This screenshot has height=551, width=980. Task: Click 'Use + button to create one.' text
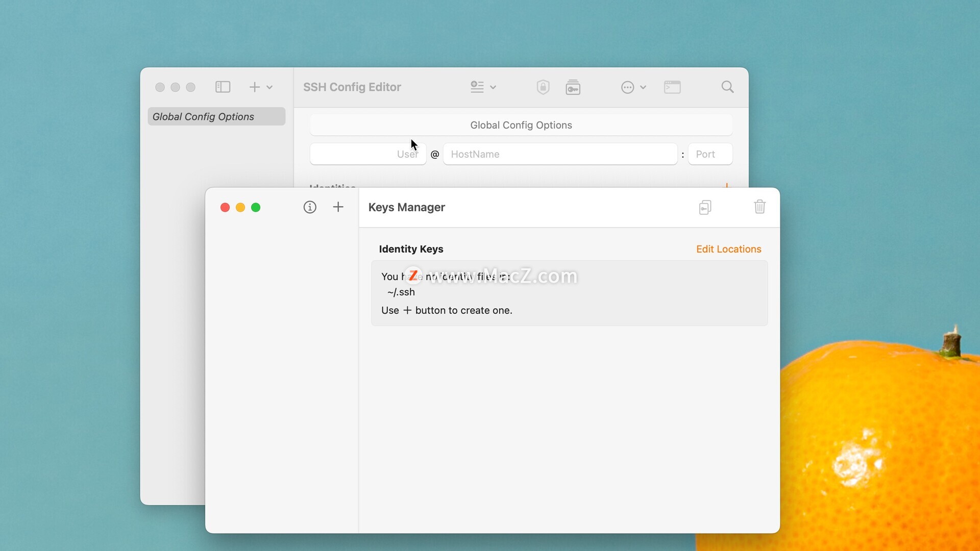[447, 310]
